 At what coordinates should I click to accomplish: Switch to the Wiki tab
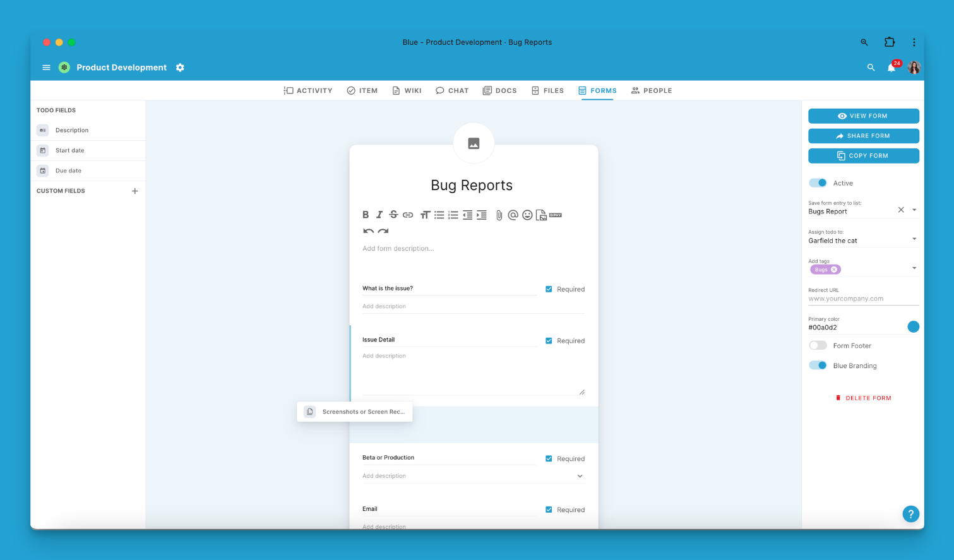coord(407,91)
